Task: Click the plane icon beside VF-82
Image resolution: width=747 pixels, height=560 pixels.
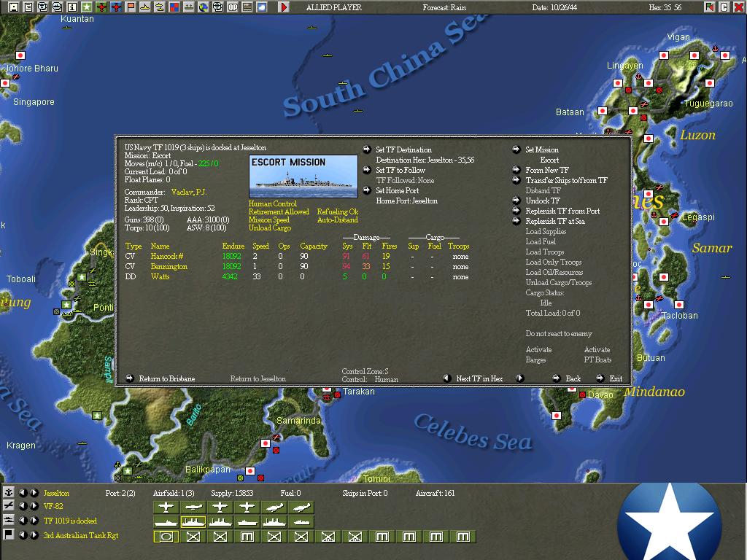Action: click(x=9, y=506)
